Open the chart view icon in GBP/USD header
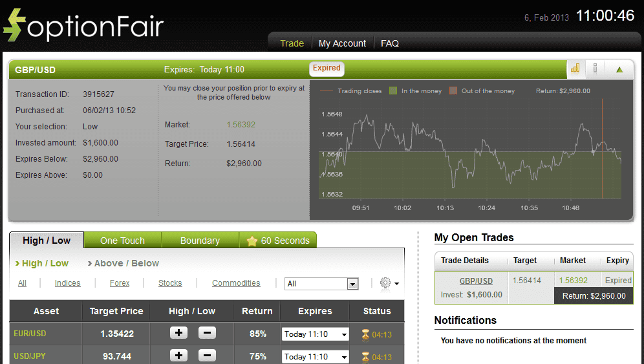644x364 pixels. click(x=575, y=69)
